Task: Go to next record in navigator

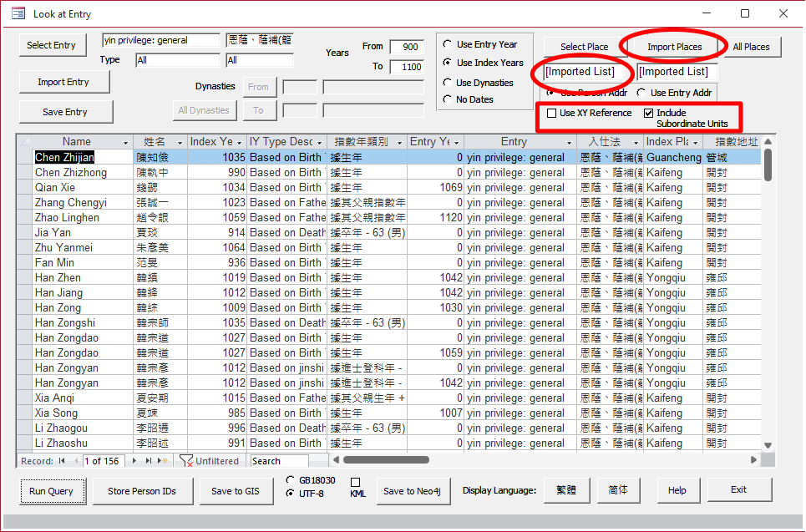Action: (x=136, y=461)
